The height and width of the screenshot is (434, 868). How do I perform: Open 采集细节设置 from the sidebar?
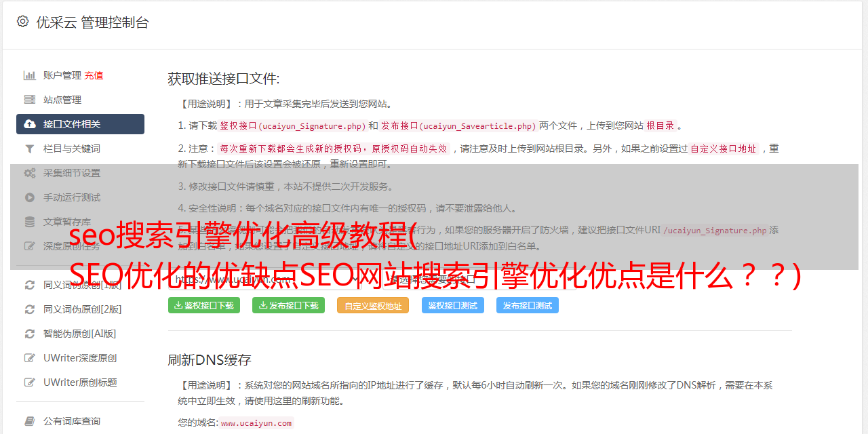80,173
